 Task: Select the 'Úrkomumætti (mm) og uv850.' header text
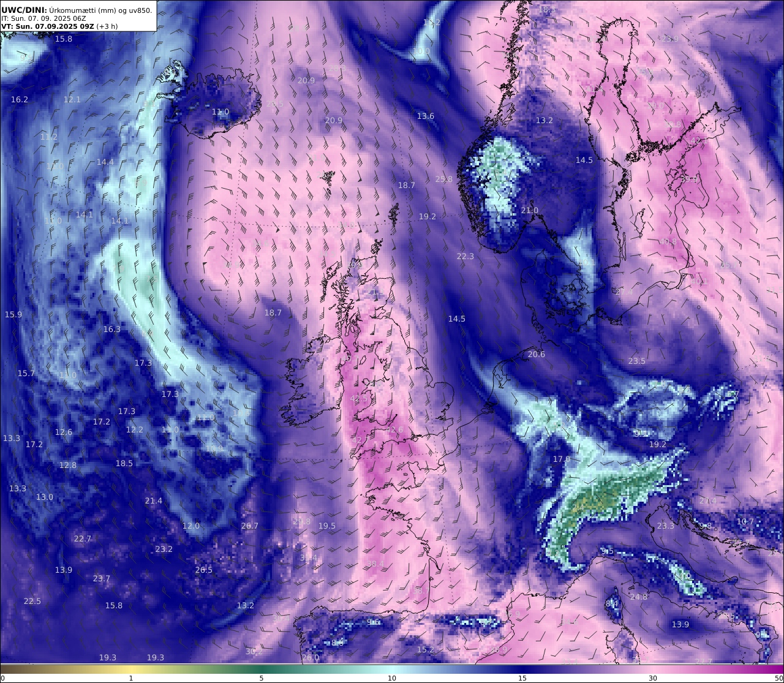pyautogui.click(x=100, y=10)
